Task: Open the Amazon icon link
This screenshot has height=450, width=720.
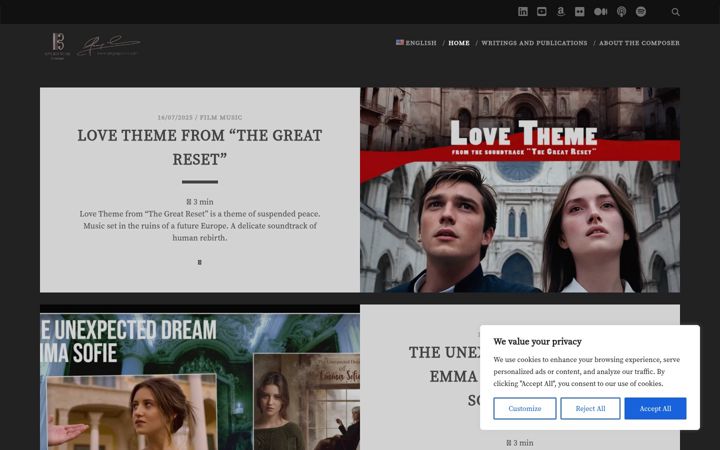Action: [560, 12]
